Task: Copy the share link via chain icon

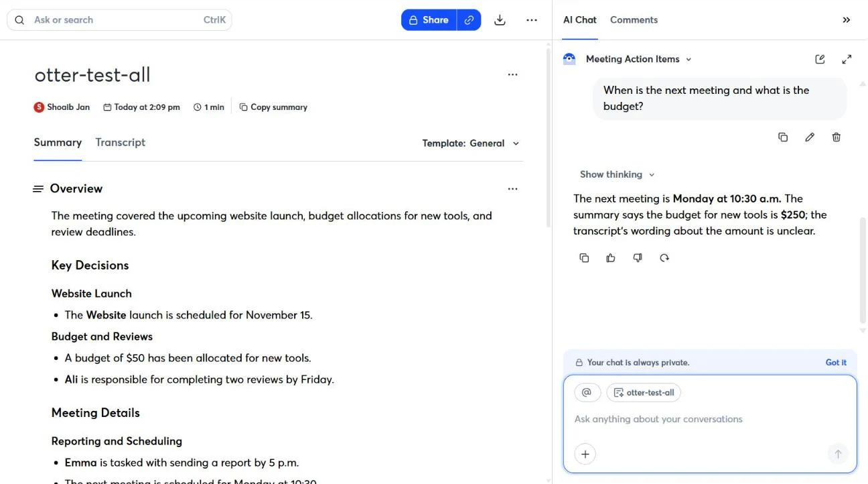Action: pos(469,20)
